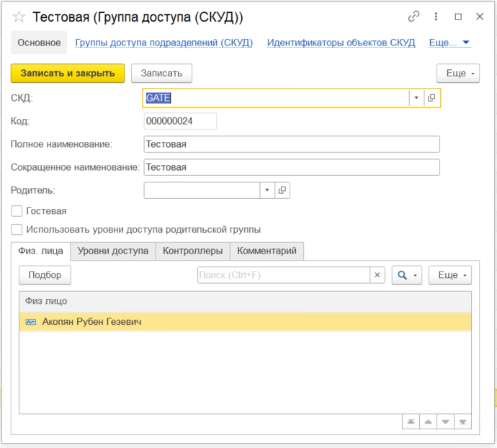The height and width of the screenshot is (448, 497).
Task: Open the Еще dropdown in top command bar
Action: [x=458, y=73]
